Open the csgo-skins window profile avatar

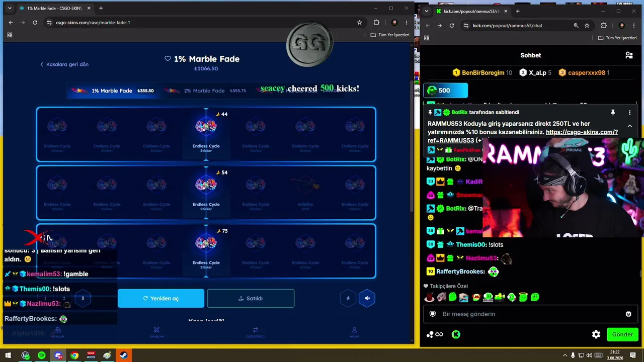click(x=394, y=22)
